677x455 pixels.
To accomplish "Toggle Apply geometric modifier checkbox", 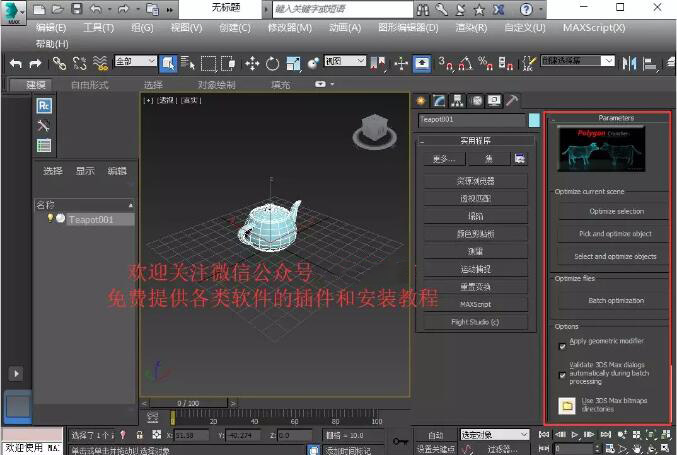I will click(562, 345).
